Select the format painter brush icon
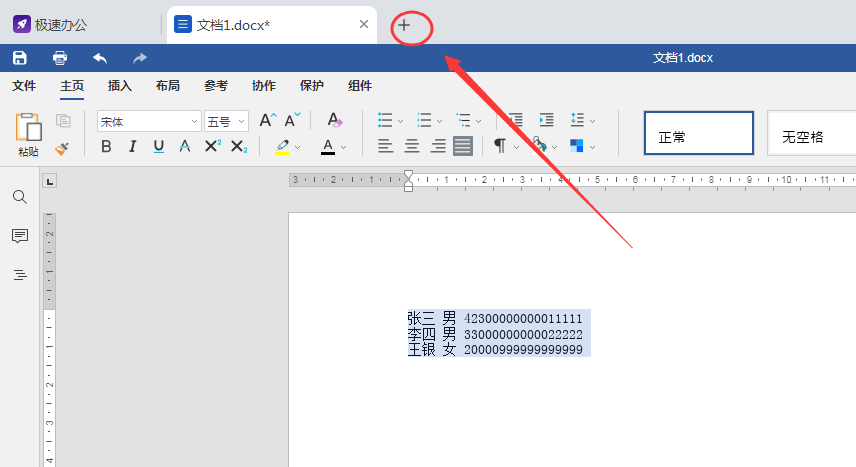The height and width of the screenshot is (467, 856). tap(62, 148)
